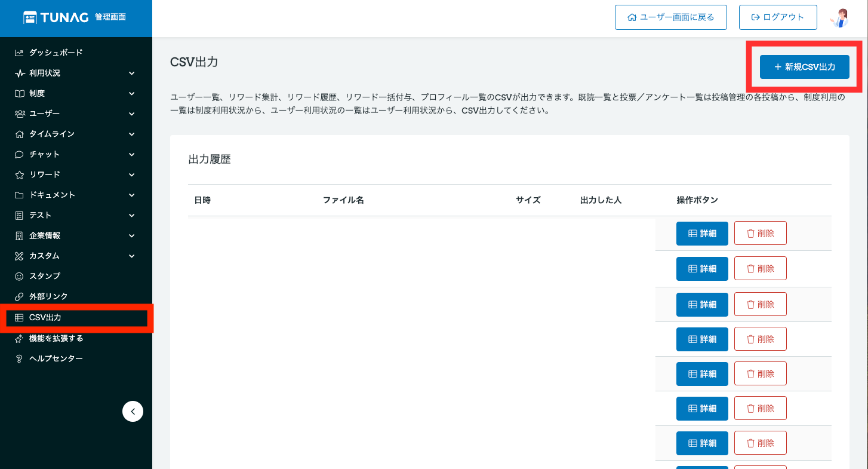Expand the ユーザー chevron

tap(132, 114)
